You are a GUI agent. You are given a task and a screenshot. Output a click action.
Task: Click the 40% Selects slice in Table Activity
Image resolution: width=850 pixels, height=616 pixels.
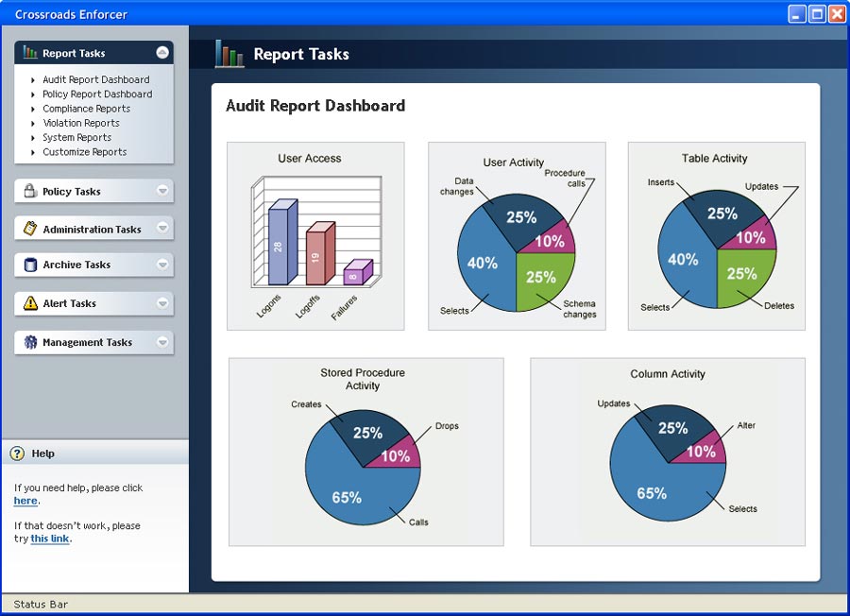pyautogui.click(x=683, y=259)
